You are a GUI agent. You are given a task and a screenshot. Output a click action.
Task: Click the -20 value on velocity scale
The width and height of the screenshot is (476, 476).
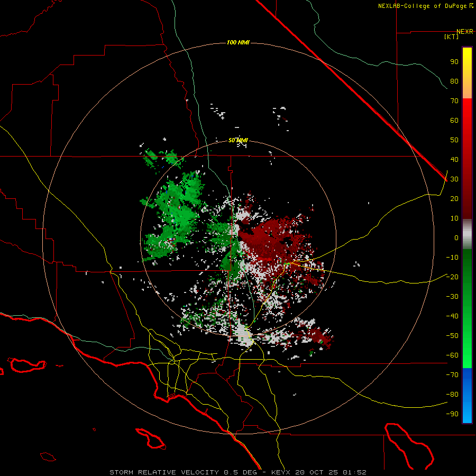click(452, 277)
